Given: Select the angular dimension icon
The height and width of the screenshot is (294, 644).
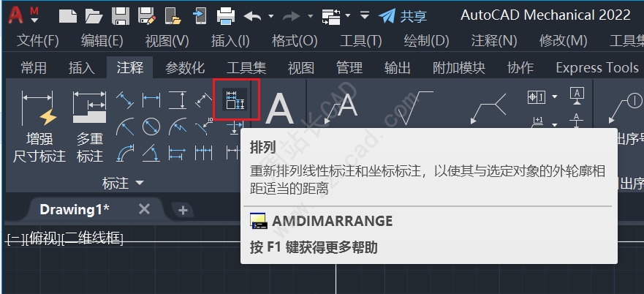Looking at the screenshot, I should tap(151, 154).
